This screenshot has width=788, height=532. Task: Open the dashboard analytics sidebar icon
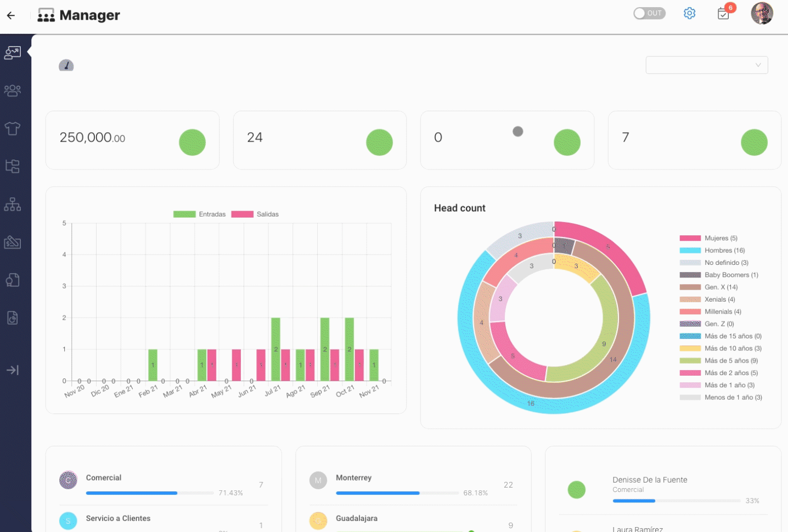pyautogui.click(x=13, y=53)
